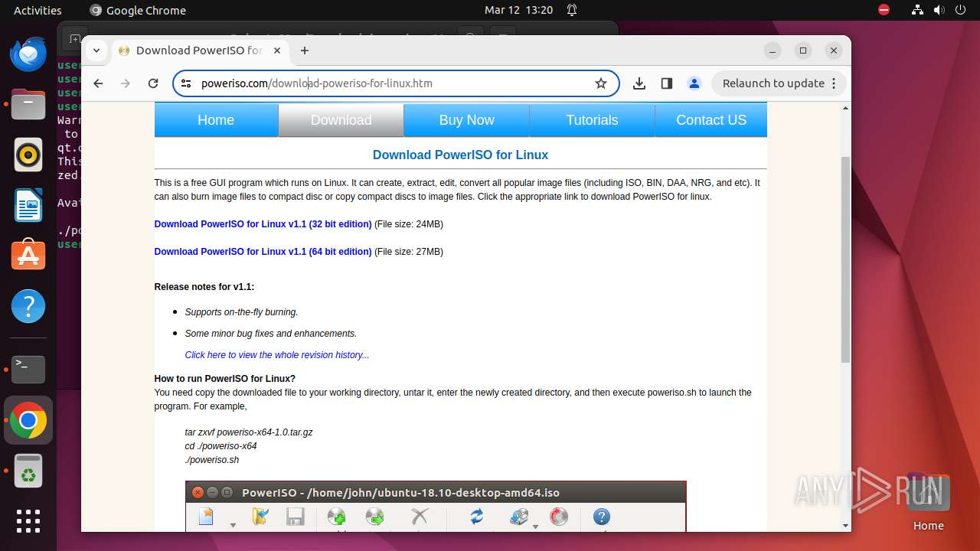Download PowerISO for Linux 32 bit edition
The width and height of the screenshot is (980, 551).
[263, 224]
